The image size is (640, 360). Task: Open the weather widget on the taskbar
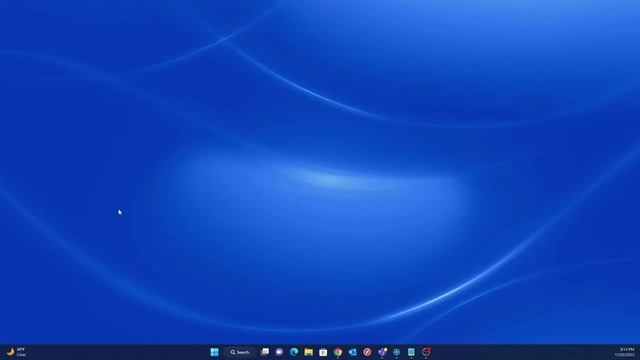click(16, 352)
